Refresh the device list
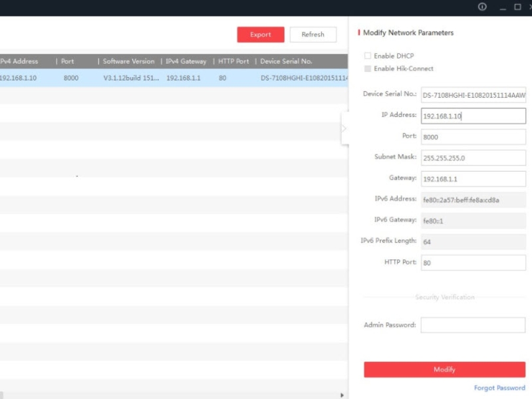Image resolution: width=532 pixels, height=399 pixels. pyautogui.click(x=313, y=35)
